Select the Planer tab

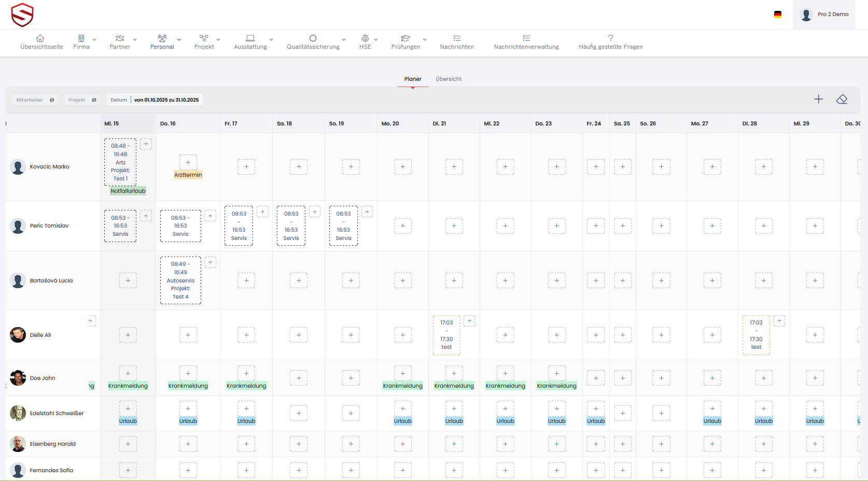tap(413, 79)
